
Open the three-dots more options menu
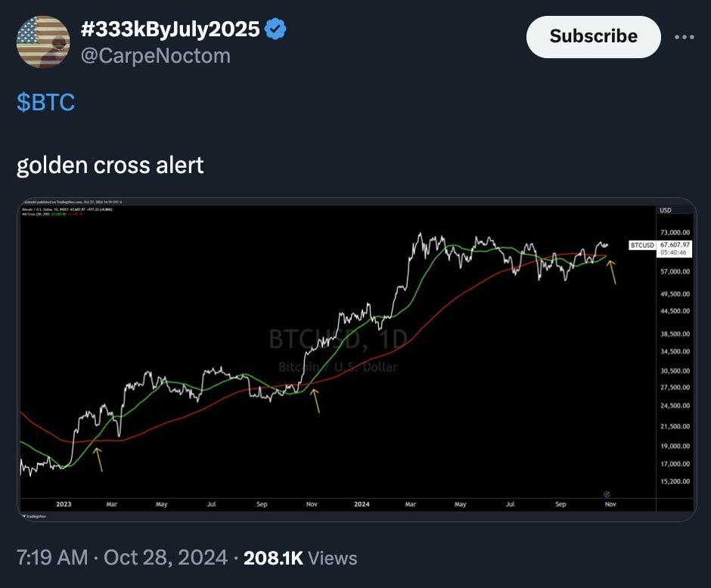684,36
